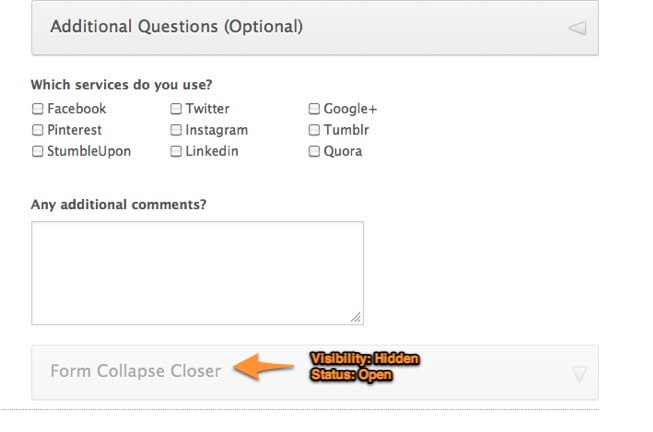
Task: Click the Additional Questions (Optional) header bar
Action: pos(300,28)
